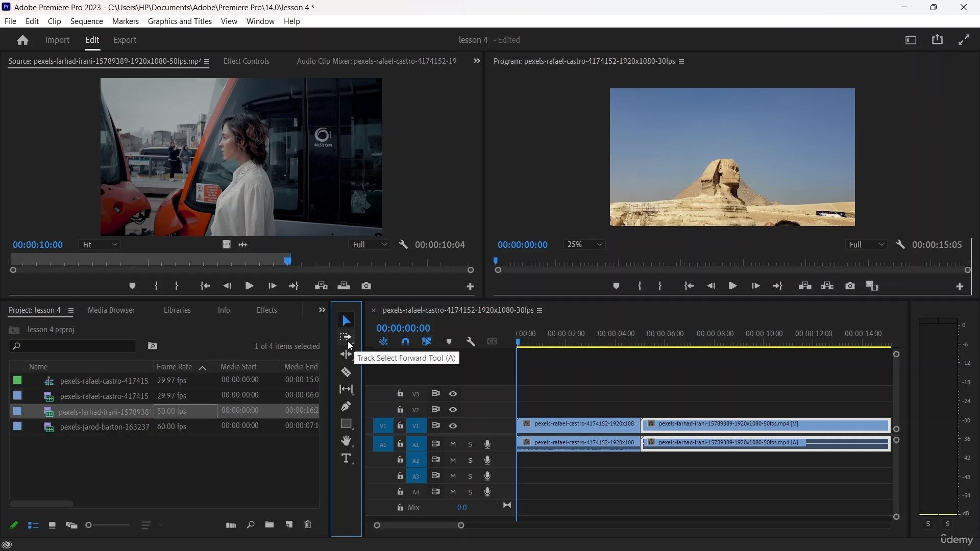The width and height of the screenshot is (980, 551).
Task: Select the Selection tool arrow
Action: [x=346, y=320]
